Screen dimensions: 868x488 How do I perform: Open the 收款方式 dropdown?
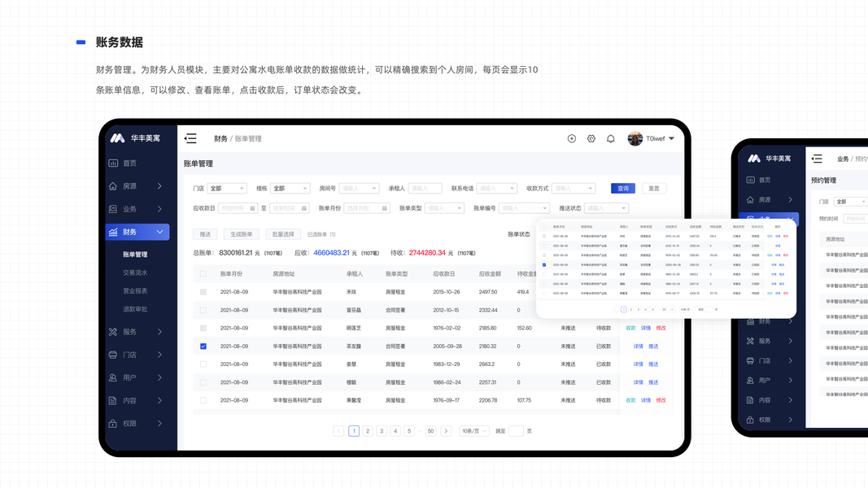(573, 189)
